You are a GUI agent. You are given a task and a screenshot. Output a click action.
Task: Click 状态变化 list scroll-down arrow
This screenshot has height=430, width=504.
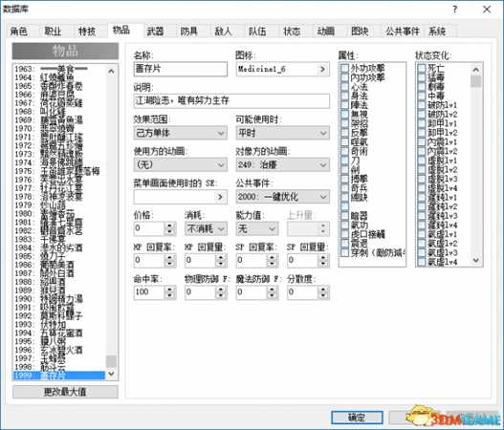(x=475, y=261)
